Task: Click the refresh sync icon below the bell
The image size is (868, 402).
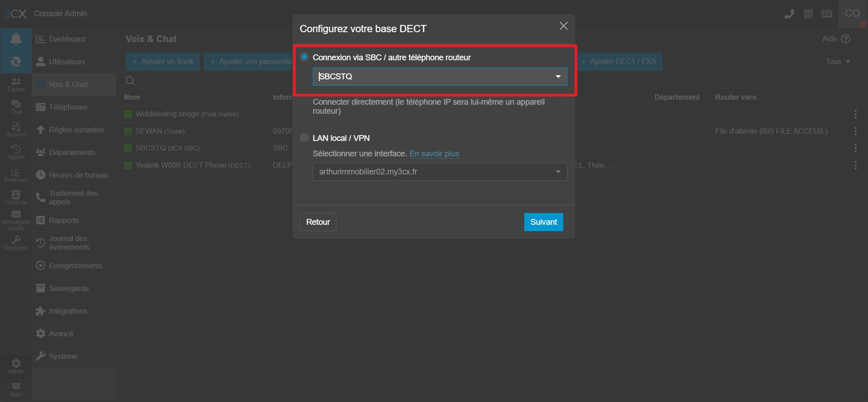Action: point(16,62)
